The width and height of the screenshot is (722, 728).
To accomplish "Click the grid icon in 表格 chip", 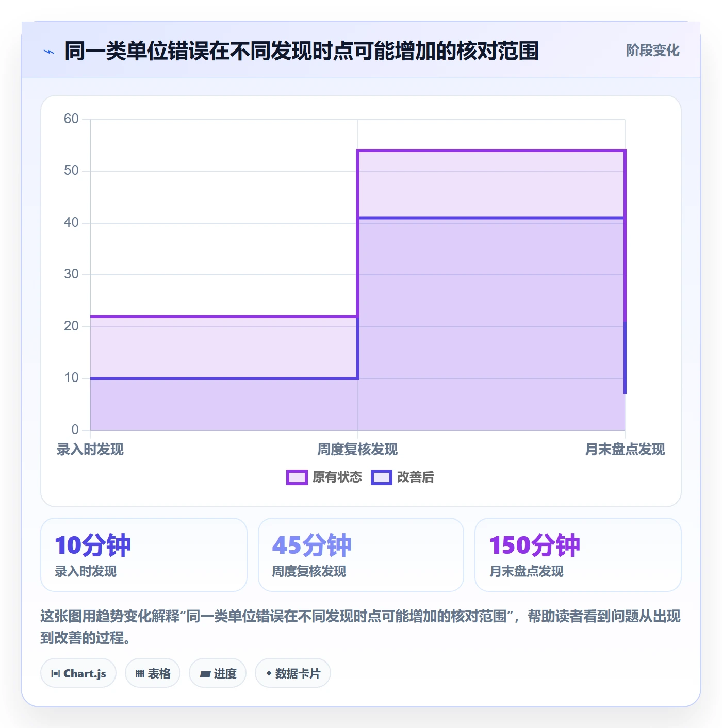I will (x=140, y=673).
